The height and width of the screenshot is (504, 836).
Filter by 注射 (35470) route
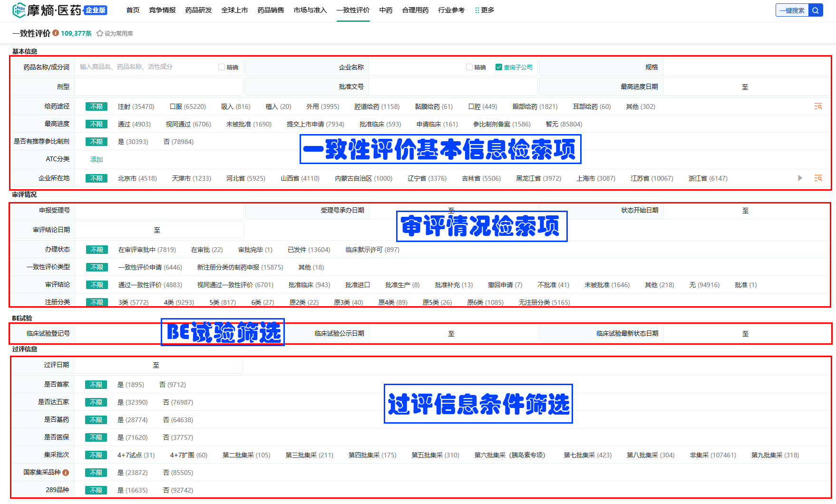coord(136,107)
